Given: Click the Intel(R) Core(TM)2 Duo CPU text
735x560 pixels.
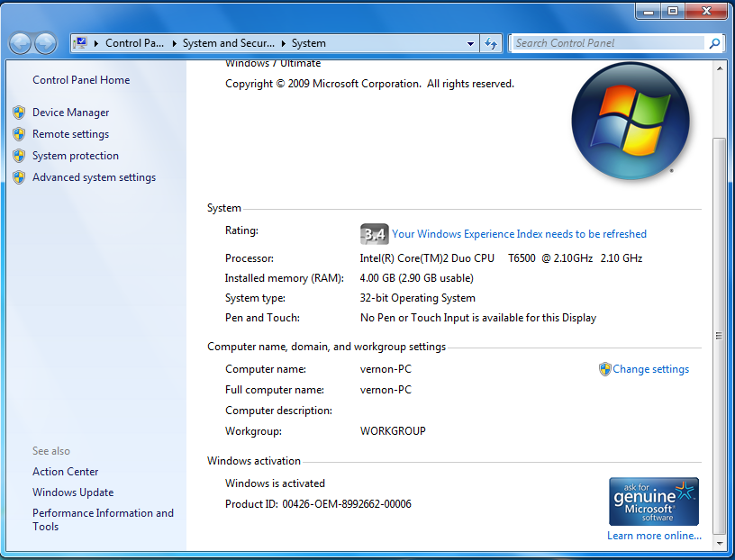Looking at the screenshot, I should click(427, 258).
